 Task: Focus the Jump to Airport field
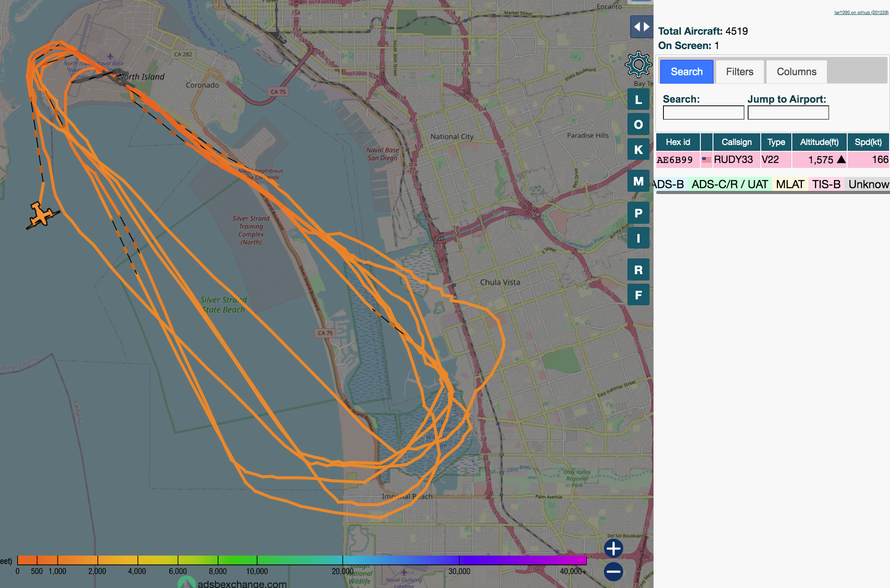788,113
